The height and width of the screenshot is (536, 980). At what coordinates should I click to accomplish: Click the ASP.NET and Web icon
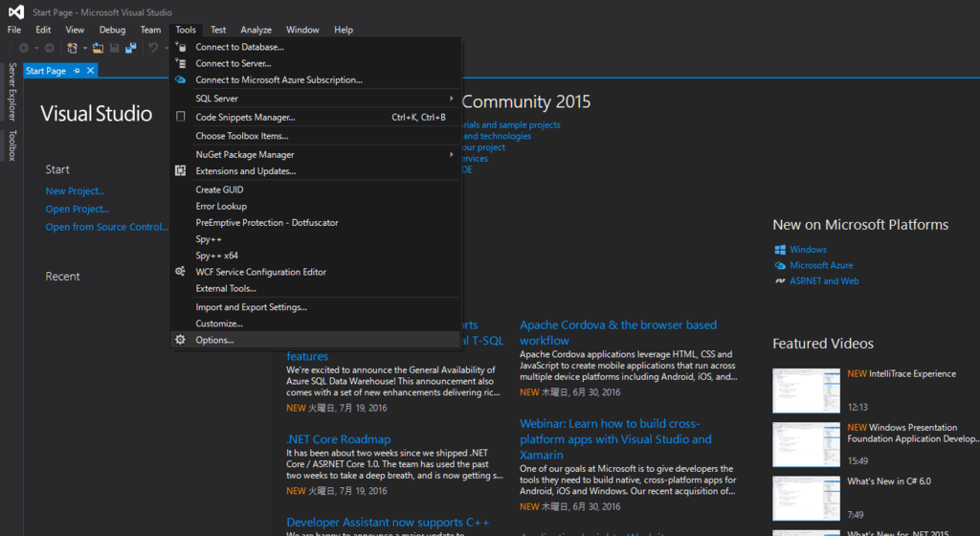780,281
